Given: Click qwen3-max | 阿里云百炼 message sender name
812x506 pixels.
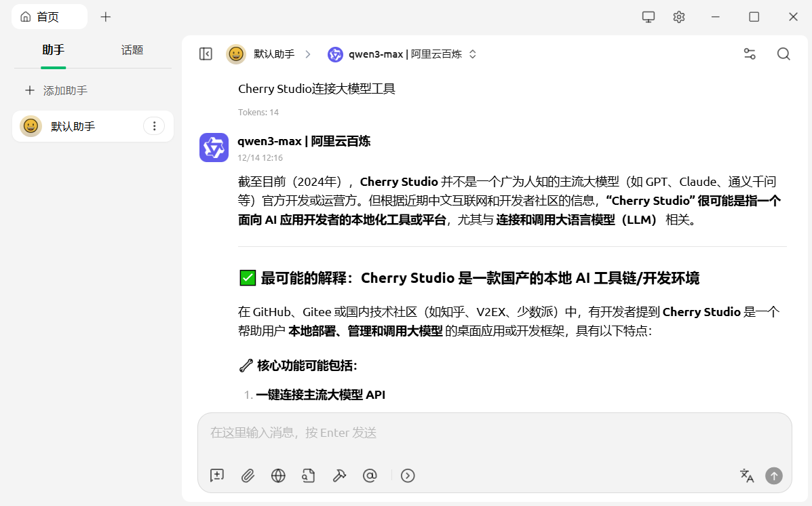Looking at the screenshot, I should (x=304, y=141).
